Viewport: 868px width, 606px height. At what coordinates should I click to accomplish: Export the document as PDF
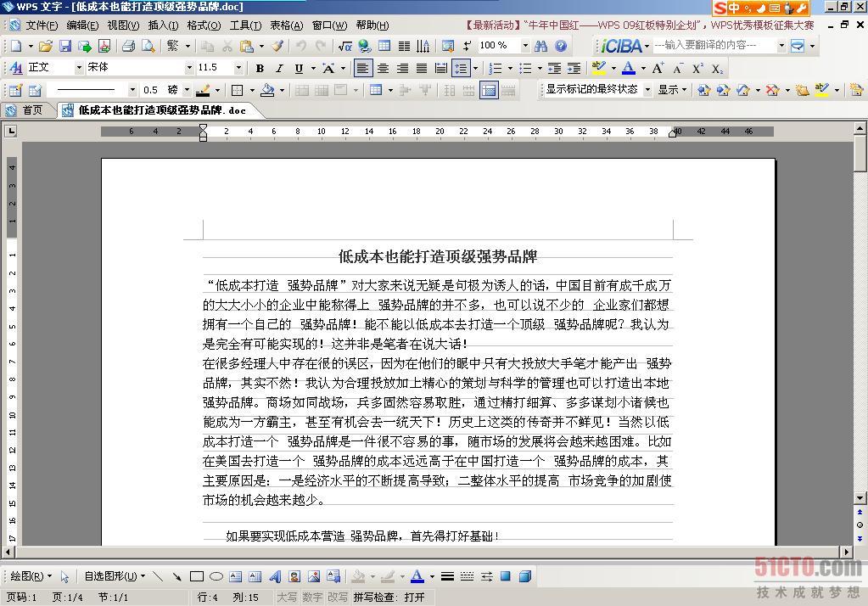(104, 46)
